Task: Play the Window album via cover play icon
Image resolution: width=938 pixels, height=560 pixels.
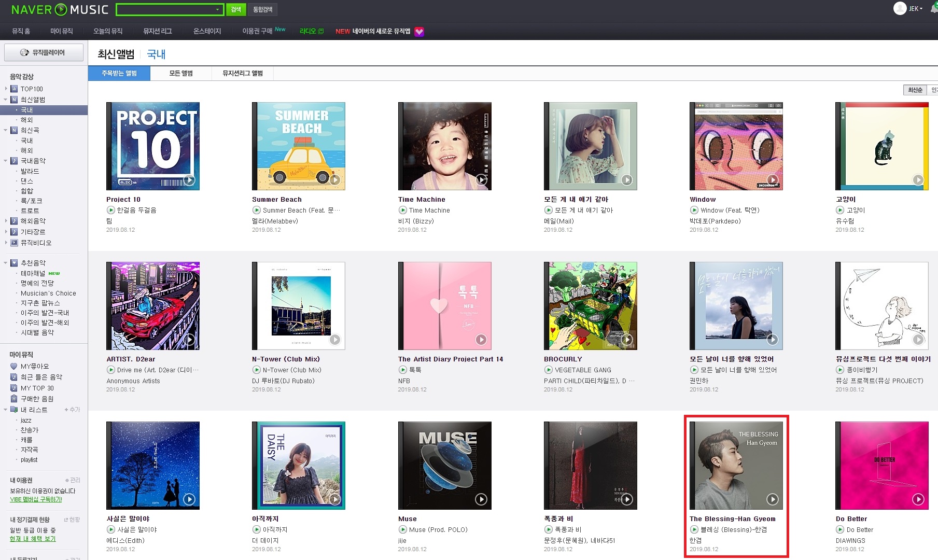Action: click(773, 180)
